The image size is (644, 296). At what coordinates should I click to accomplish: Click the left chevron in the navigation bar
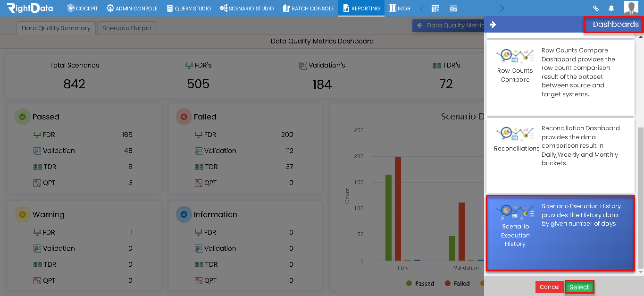(x=421, y=8)
